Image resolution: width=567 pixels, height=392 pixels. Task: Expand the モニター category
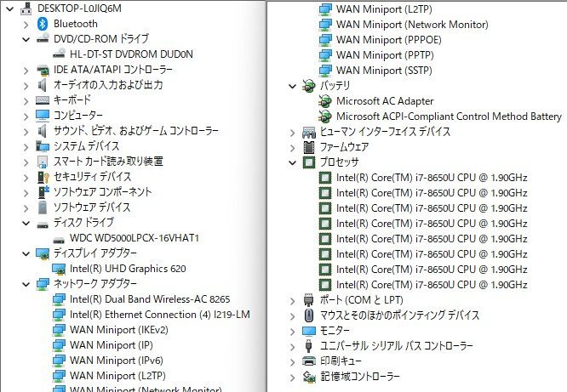click(x=292, y=332)
